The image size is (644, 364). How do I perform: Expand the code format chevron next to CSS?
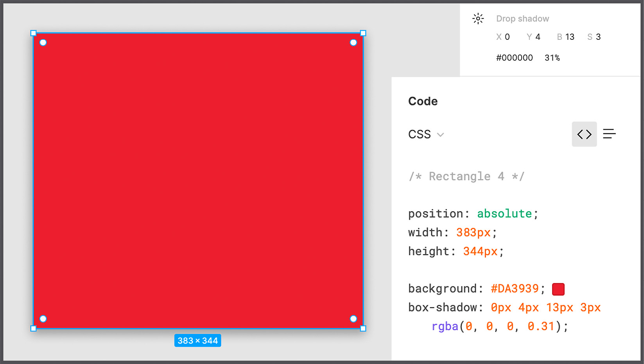(x=441, y=134)
